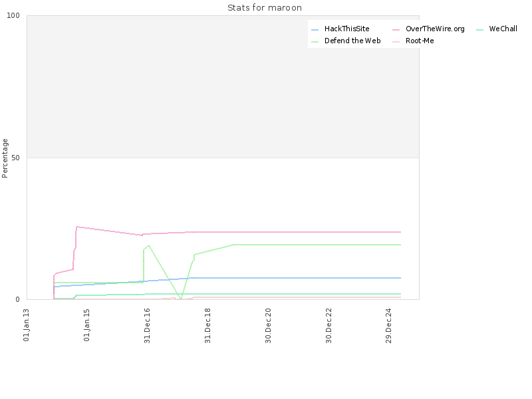532x399 pixels.
Task: Click the 30.Dec.22 x-axis date label
Action: (x=329, y=326)
